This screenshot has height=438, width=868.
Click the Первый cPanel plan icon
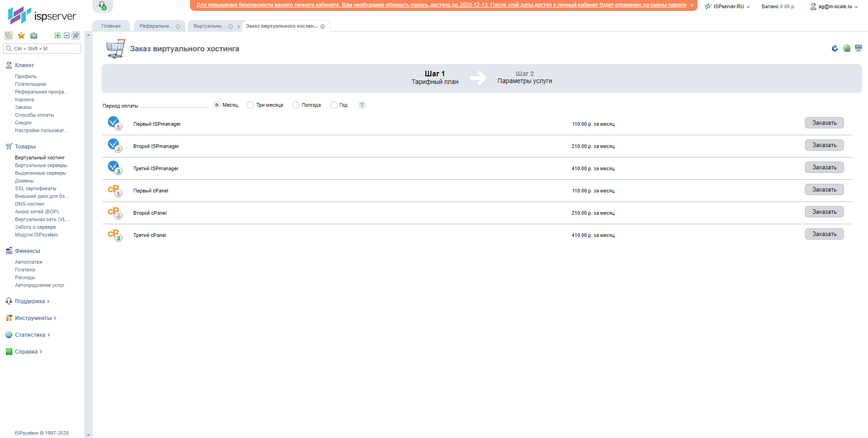pos(115,190)
